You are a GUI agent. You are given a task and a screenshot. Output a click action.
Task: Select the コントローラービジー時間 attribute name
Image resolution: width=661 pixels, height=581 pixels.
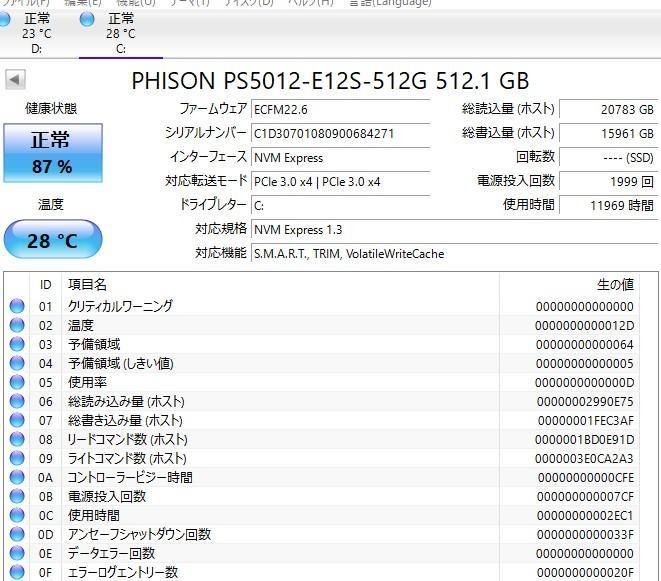pos(130,477)
